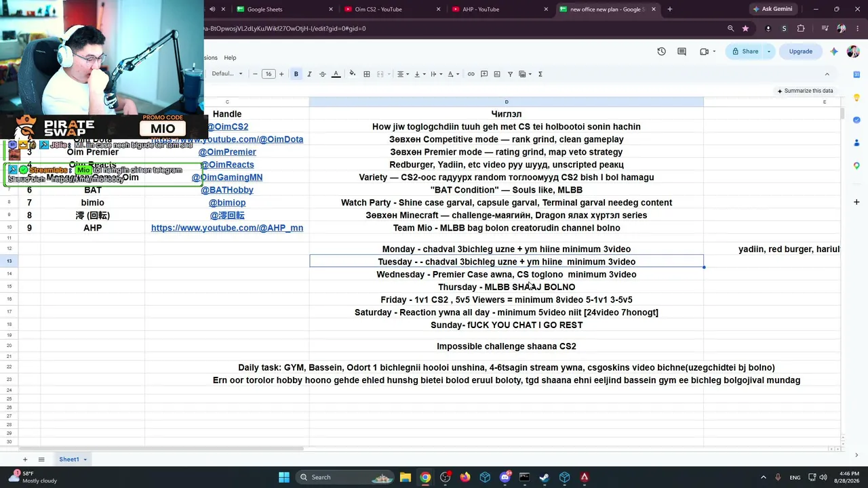
Task: Open the fill color bucket
Action: coord(352,74)
